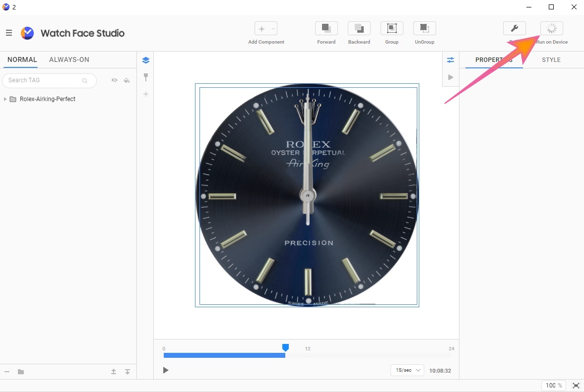The image size is (584, 392).
Task: Click the plus icon in side strip
Action: 146,94
